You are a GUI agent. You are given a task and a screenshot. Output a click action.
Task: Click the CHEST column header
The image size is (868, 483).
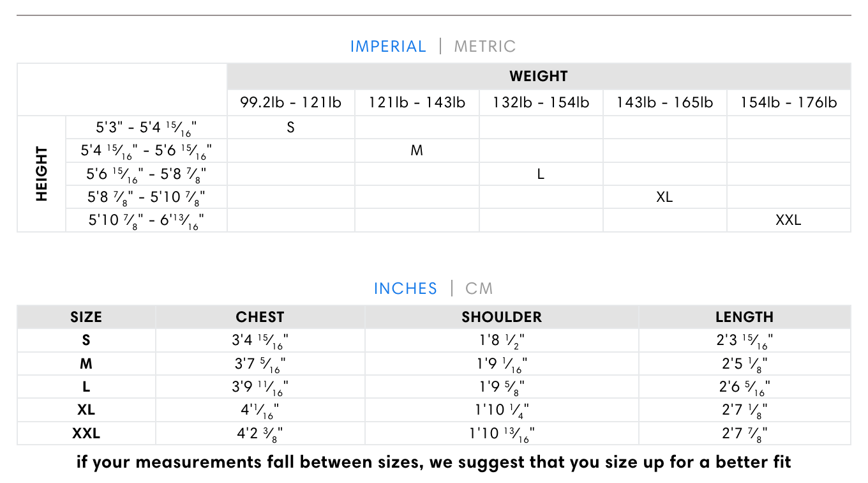(260, 317)
